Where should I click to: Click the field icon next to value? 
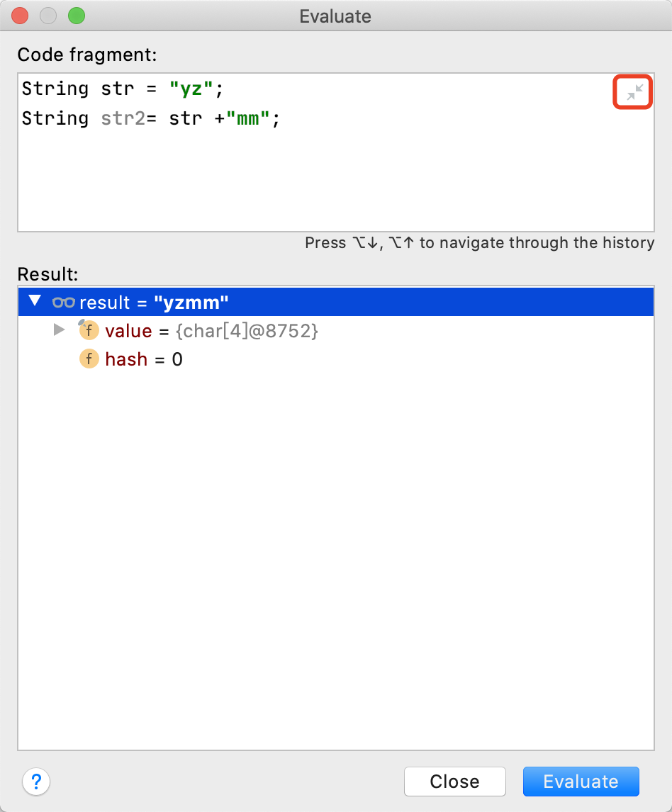pos(89,331)
